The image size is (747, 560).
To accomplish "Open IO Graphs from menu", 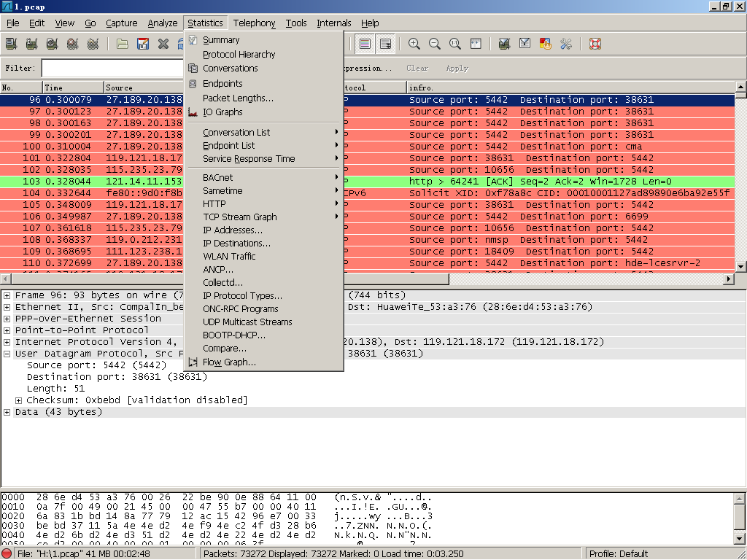I will (x=263, y=112).
